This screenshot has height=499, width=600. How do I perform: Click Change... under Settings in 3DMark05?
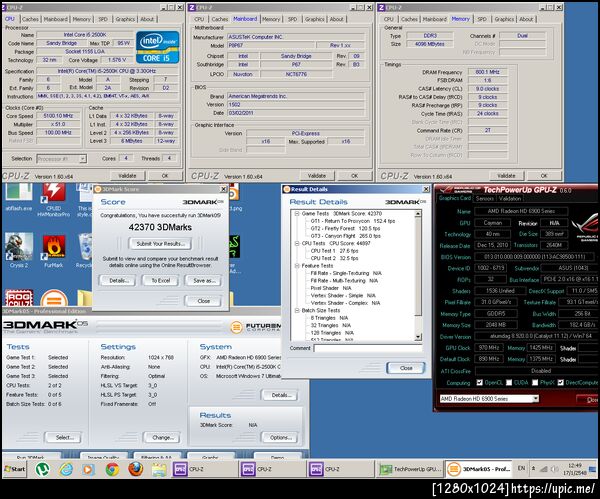click(x=162, y=437)
